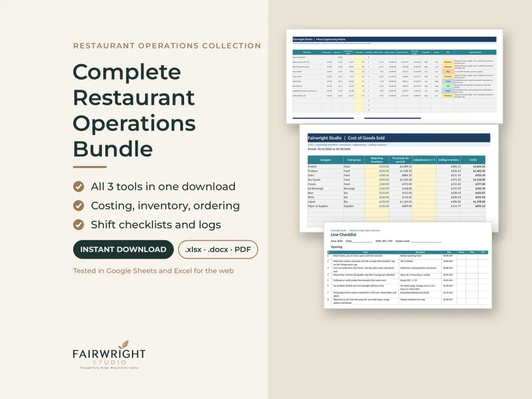Click the 'Supplies' cost group cell
532x399 pixels.
click(354, 206)
